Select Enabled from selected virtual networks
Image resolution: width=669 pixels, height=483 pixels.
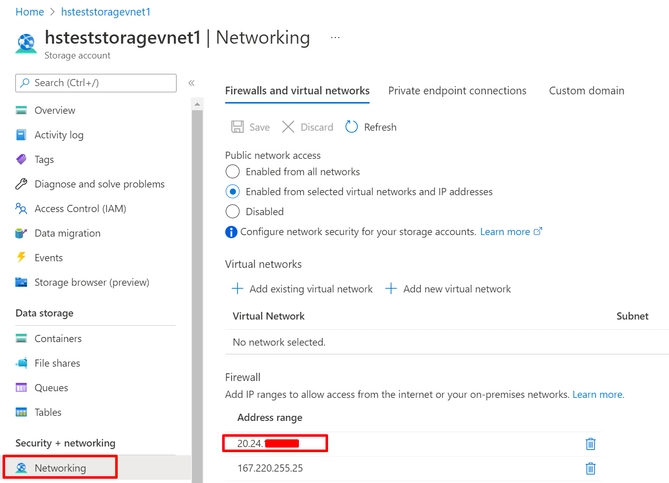coord(233,191)
